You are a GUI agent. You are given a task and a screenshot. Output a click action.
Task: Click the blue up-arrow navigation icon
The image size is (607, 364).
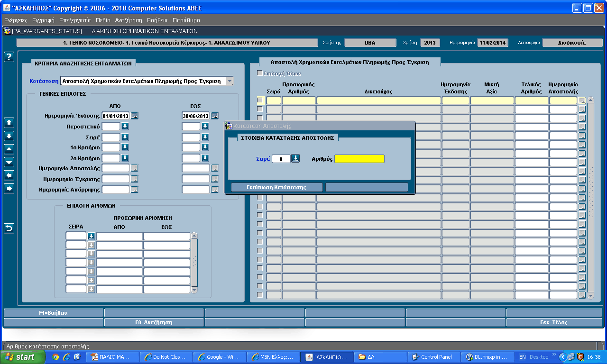click(9, 122)
